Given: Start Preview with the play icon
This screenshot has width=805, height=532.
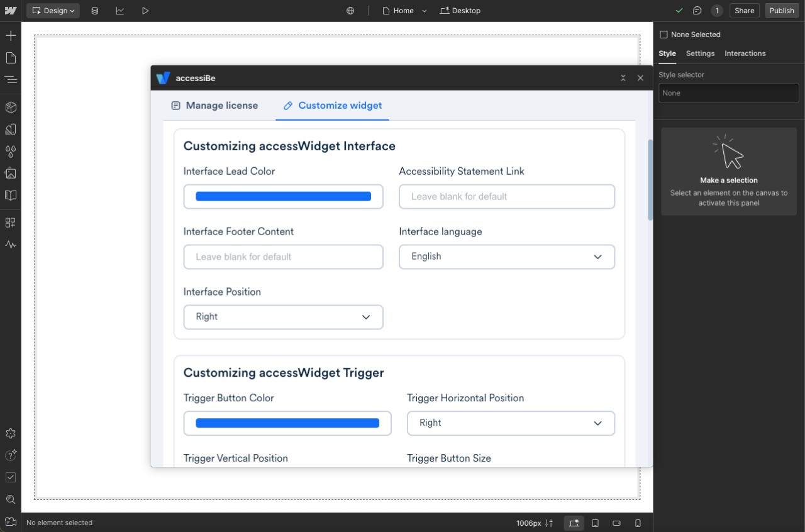Looking at the screenshot, I should pos(145,11).
